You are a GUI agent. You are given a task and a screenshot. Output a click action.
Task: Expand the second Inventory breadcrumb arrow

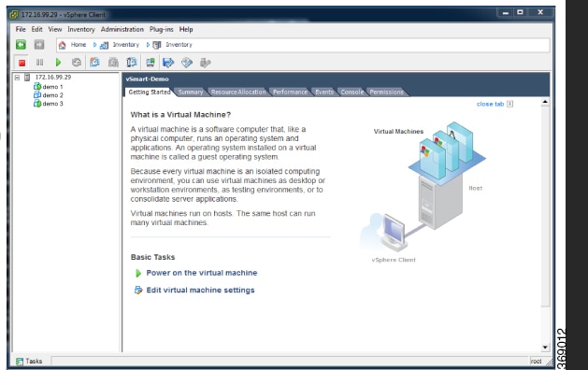(x=148, y=45)
